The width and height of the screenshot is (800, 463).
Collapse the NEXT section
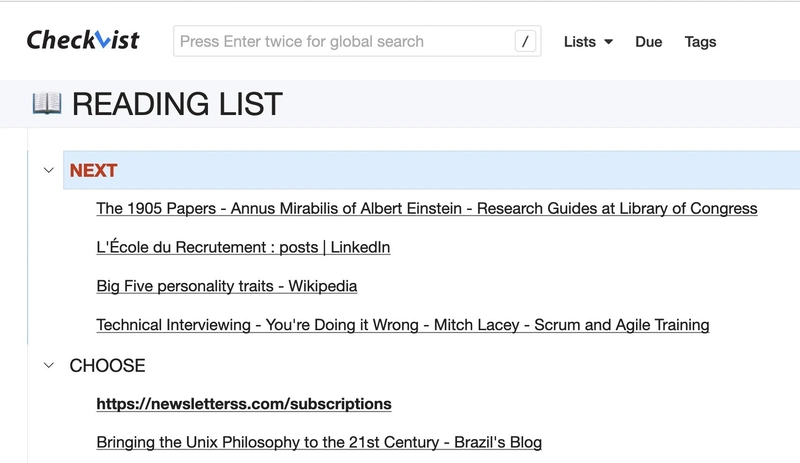pyautogui.click(x=48, y=170)
